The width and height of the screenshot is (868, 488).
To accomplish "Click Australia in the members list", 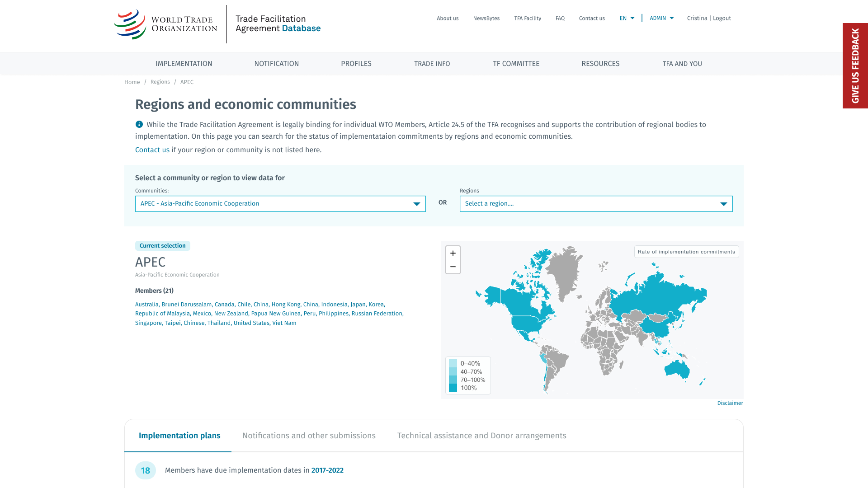I will [x=146, y=304].
